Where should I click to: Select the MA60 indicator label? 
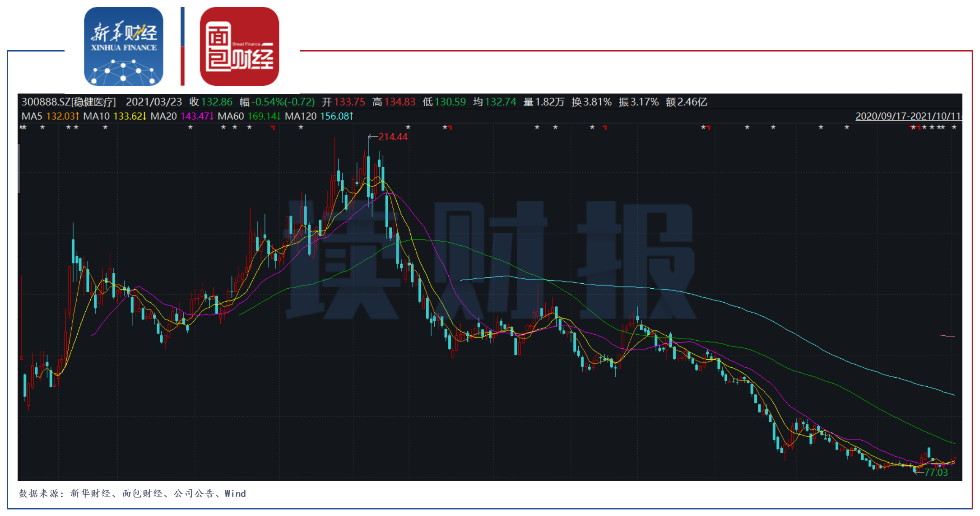click(x=231, y=116)
